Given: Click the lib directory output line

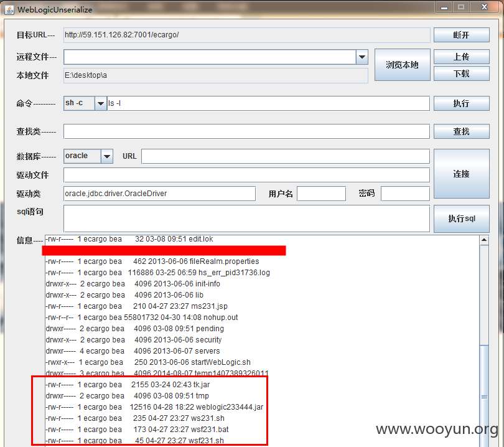Looking at the screenshot, I should 124,295.
